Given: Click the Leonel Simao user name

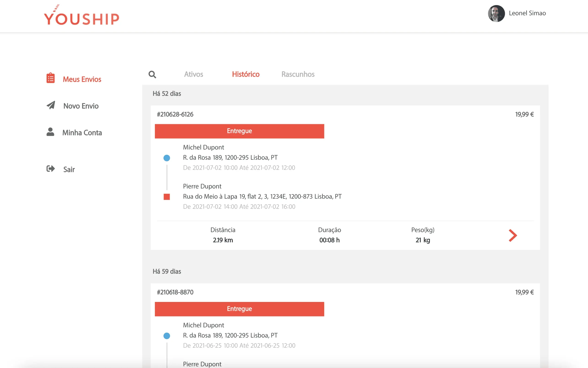Looking at the screenshot, I should click(x=527, y=13).
